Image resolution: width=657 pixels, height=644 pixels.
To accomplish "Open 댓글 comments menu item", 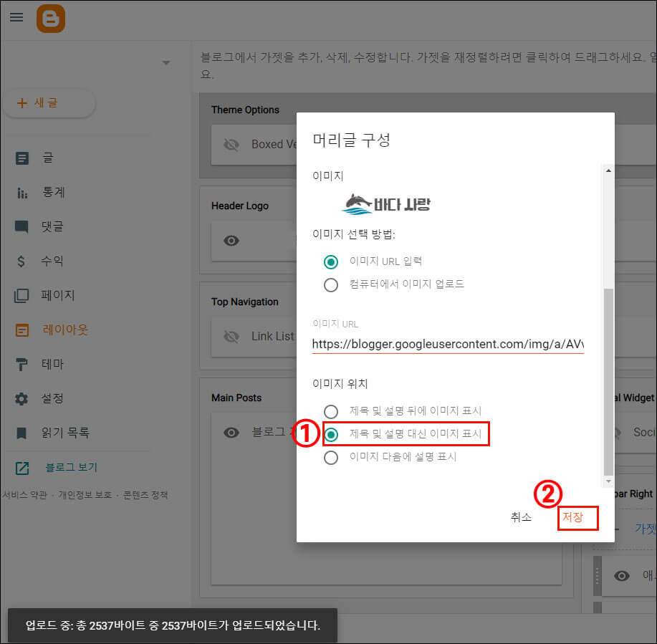I will (x=52, y=226).
